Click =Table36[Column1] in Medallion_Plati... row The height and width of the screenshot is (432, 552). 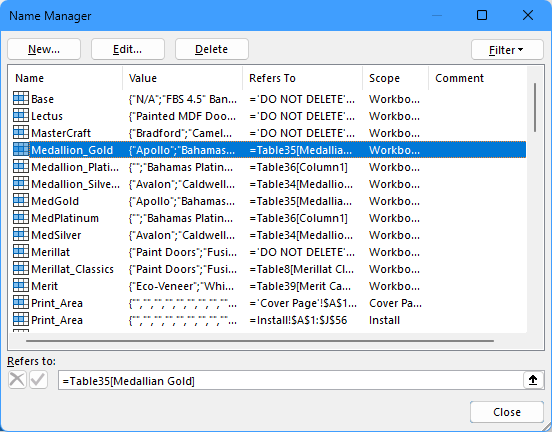(x=299, y=167)
